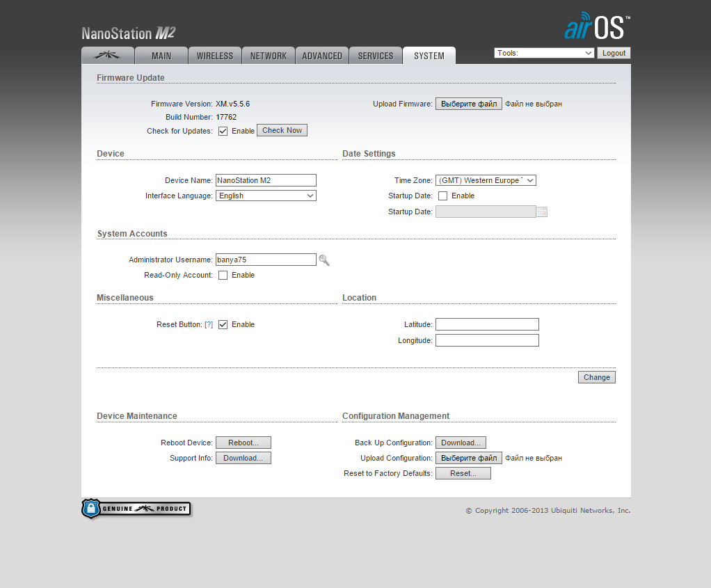Viewport: 711px width, 588px height.
Task: Enable the Read-Only Account checkbox
Action: coord(223,276)
